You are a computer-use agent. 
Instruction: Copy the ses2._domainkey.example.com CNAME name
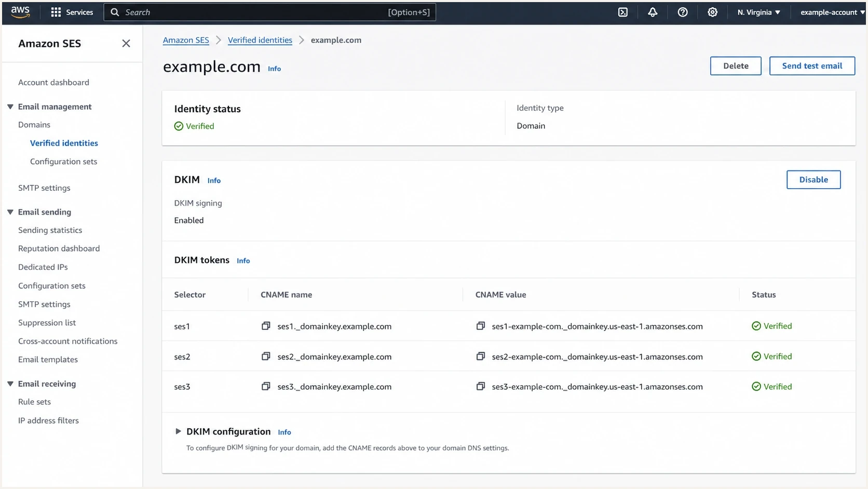(x=266, y=356)
